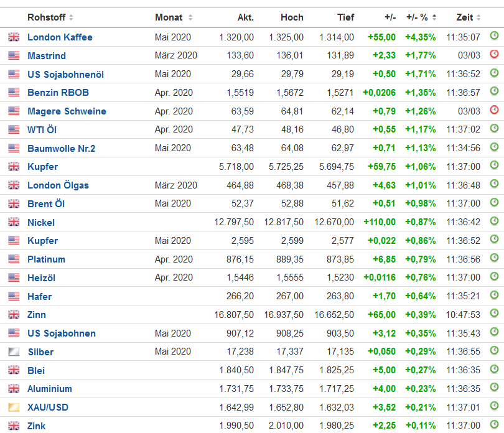Open the Zink commodity link
The width and height of the screenshot is (504, 433).
pos(36,426)
